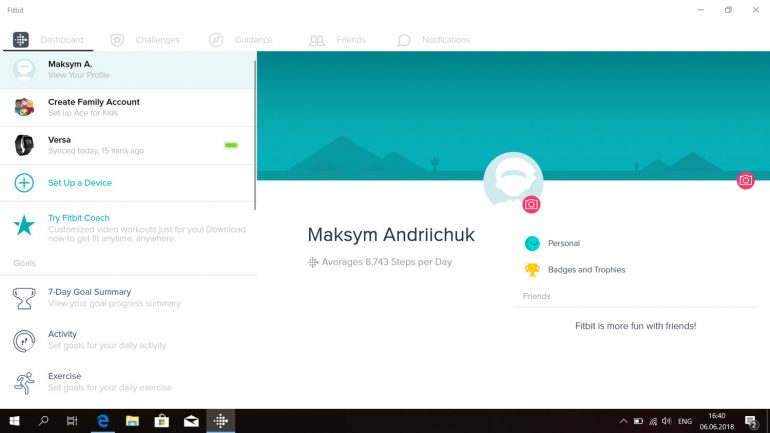Click the Exercise runner icon

pyautogui.click(x=24, y=382)
